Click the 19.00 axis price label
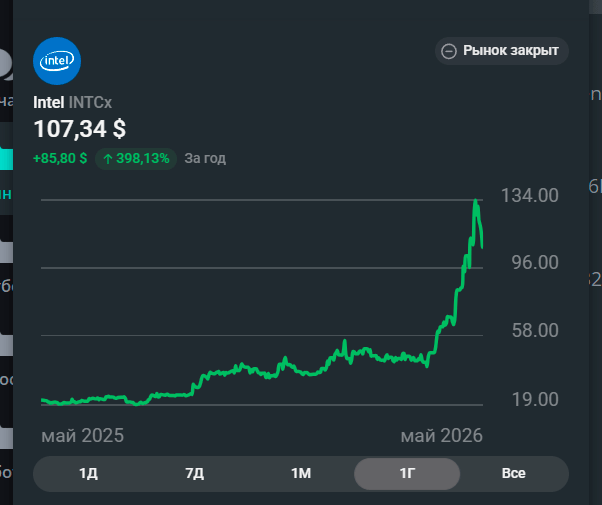Screen dimensions: 602x505 pyautogui.click(x=535, y=399)
